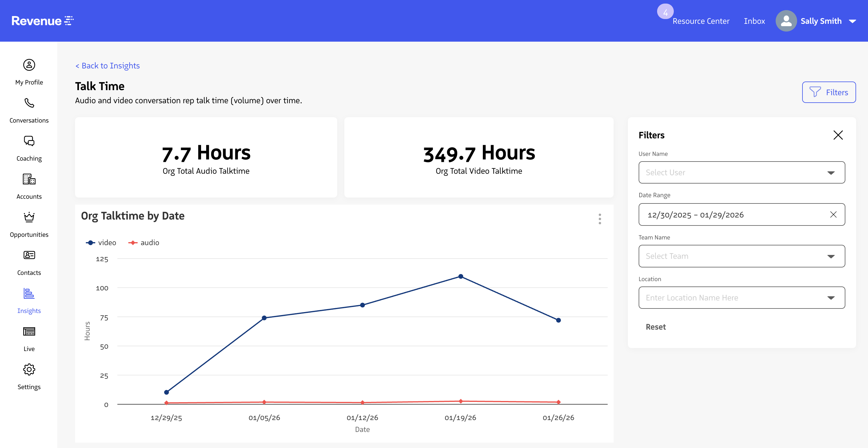
Task: Select the Coaching sidebar icon
Action: coord(29,141)
